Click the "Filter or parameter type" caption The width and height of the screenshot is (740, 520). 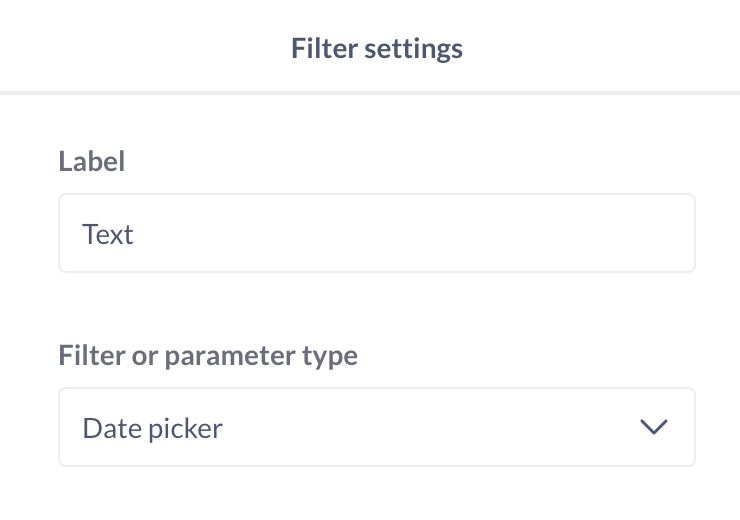click(208, 355)
